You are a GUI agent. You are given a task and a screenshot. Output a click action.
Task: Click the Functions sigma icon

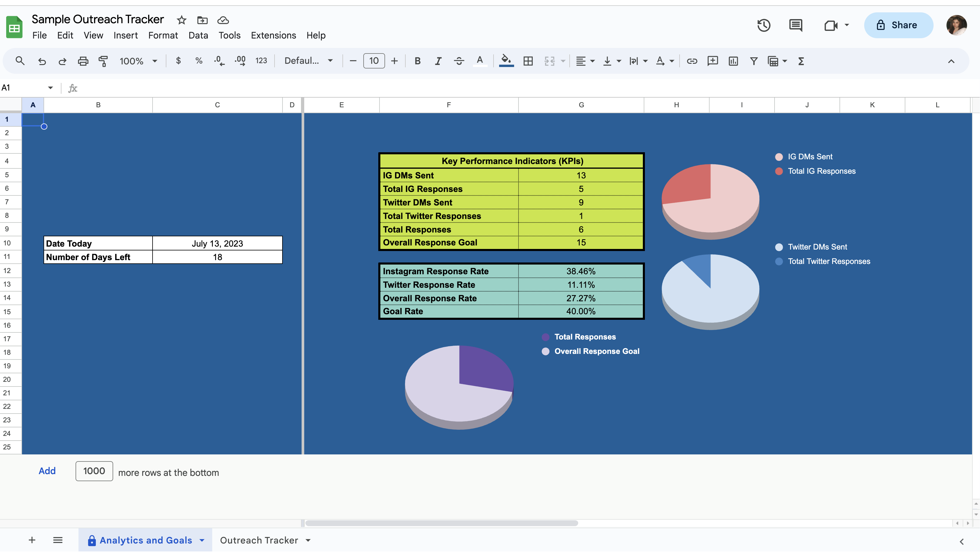[x=801, y=61]
